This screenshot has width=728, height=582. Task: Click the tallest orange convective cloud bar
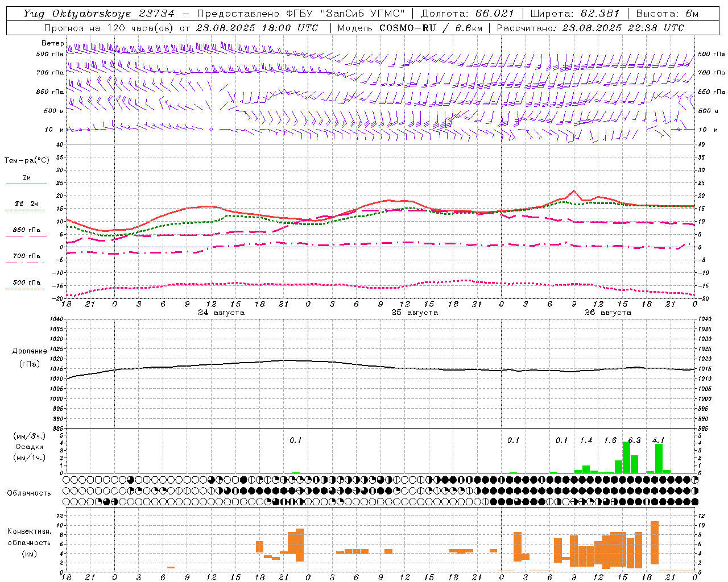(x=655, y=543)
